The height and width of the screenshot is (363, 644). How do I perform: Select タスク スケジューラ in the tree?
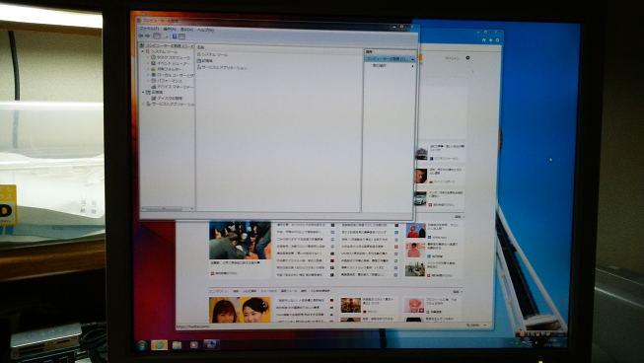(173, 58)
